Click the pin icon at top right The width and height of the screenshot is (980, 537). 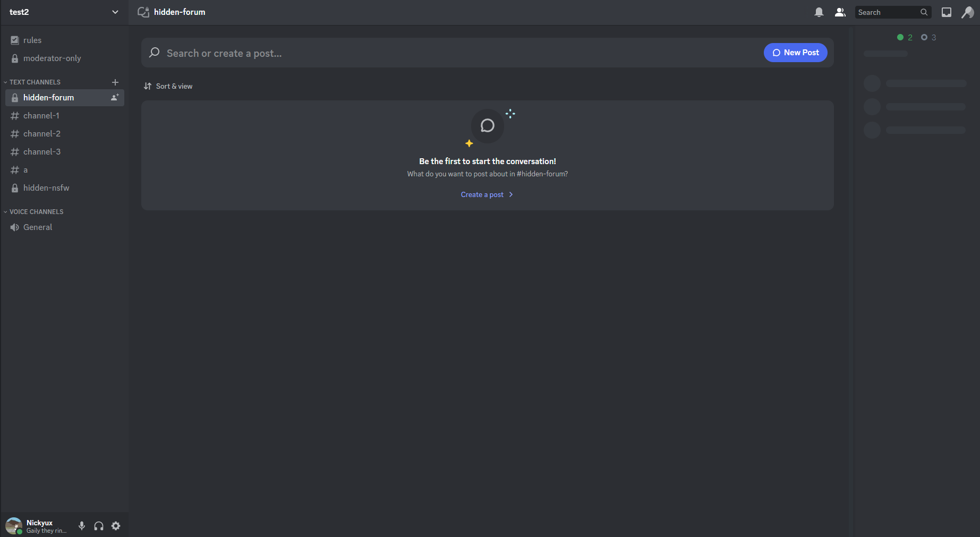tap(968, 12)
